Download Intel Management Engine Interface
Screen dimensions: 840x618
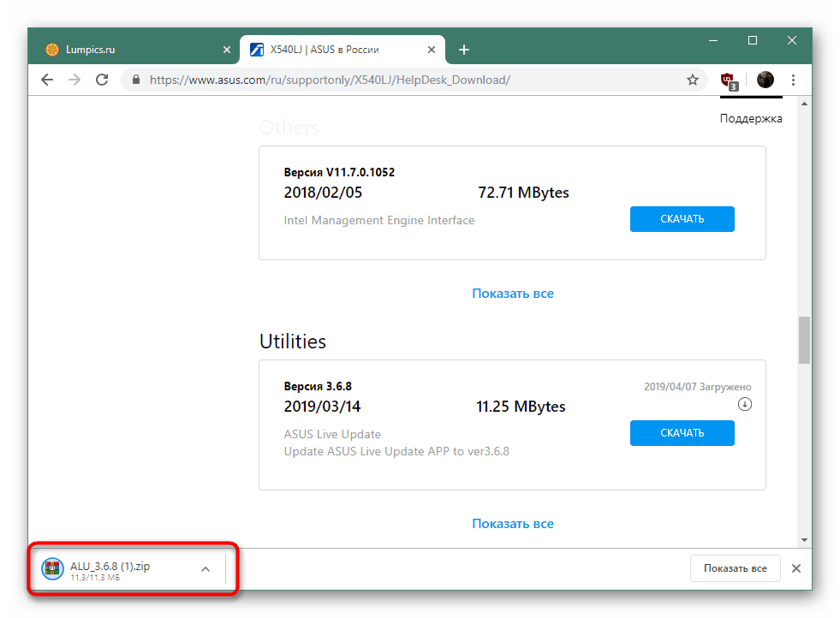point(682,219)
